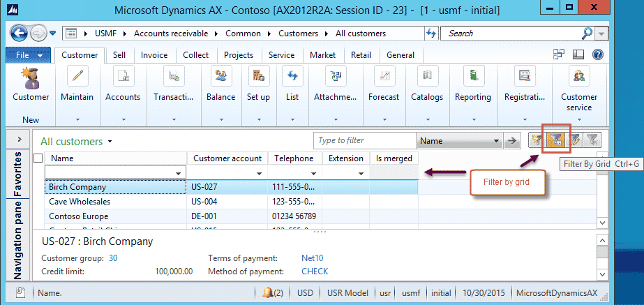
Task: Switch to the Sell tab
Action: point(119,55)
